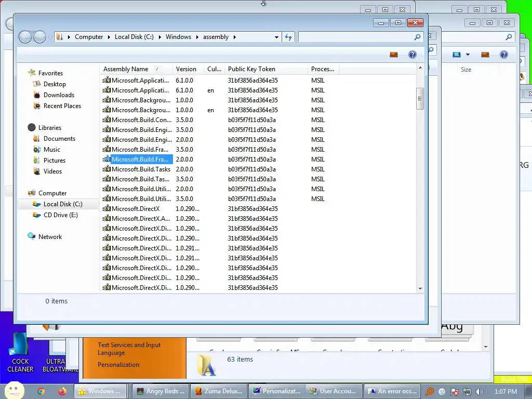Image resolution: width=532 pixels, height=399 pixels.
Task: Click the network tray icon
Action: point(467,392)
